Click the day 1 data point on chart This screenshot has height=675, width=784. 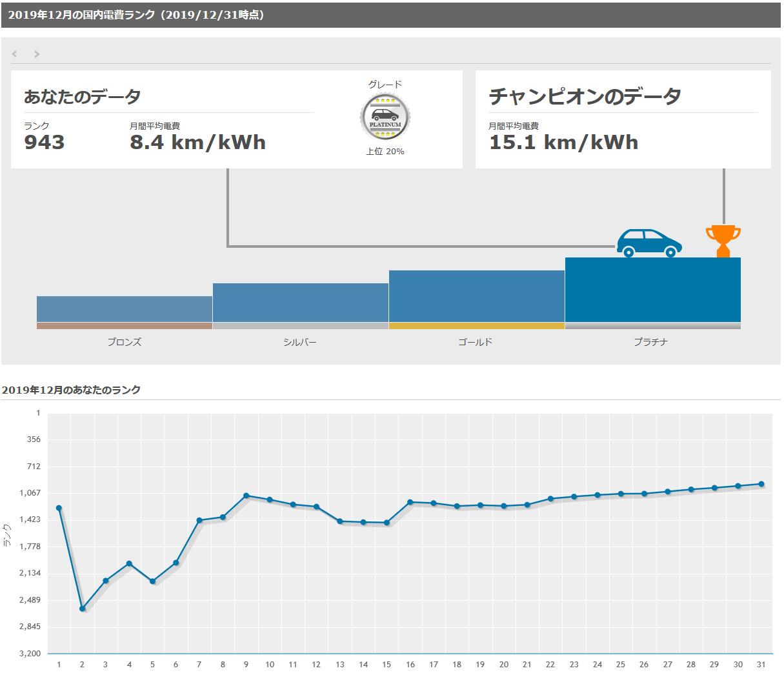[x=59, y=508]
